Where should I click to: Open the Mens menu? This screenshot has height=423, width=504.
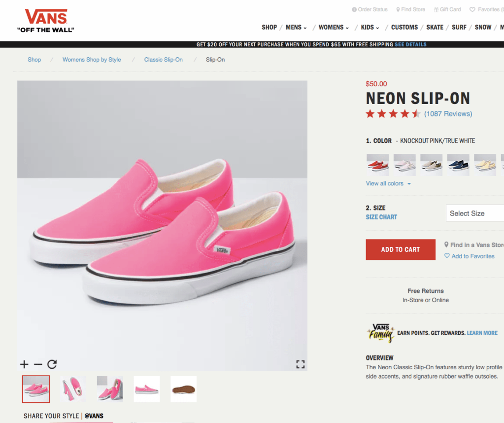click(x=296, y=27)
